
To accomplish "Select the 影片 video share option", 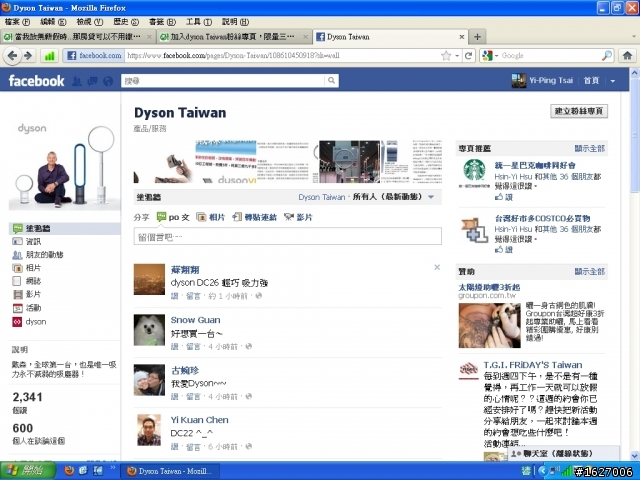I will point(298,217).
